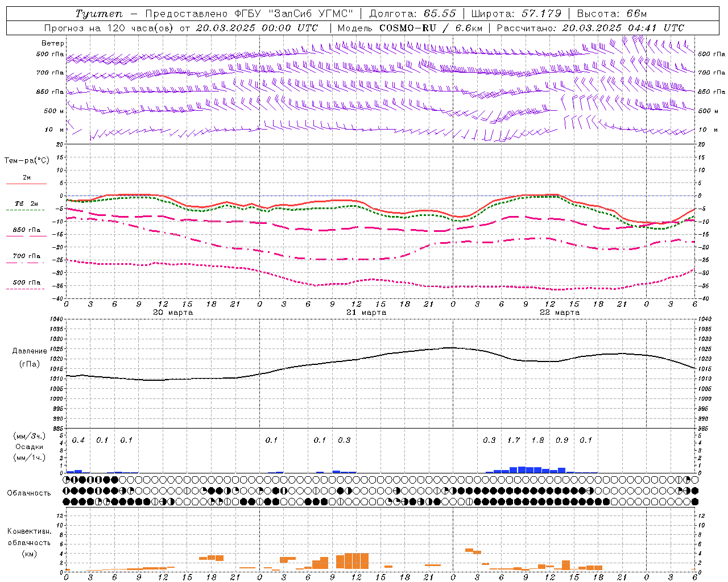Screen dimensions: 728x582
Task: Click the '700 гПа' temperature legend label
Action: [x=26, y=256]
